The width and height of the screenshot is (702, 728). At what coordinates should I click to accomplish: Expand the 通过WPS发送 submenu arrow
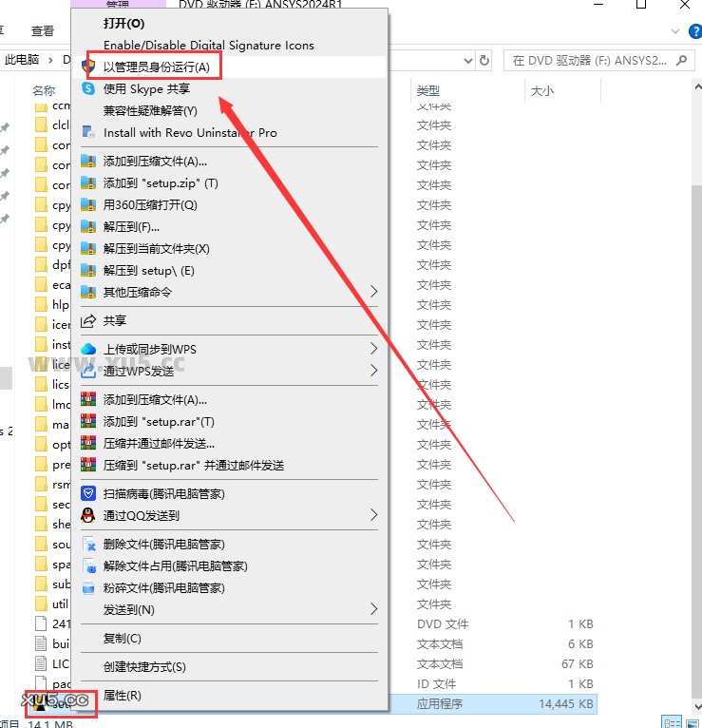[374, 371]
